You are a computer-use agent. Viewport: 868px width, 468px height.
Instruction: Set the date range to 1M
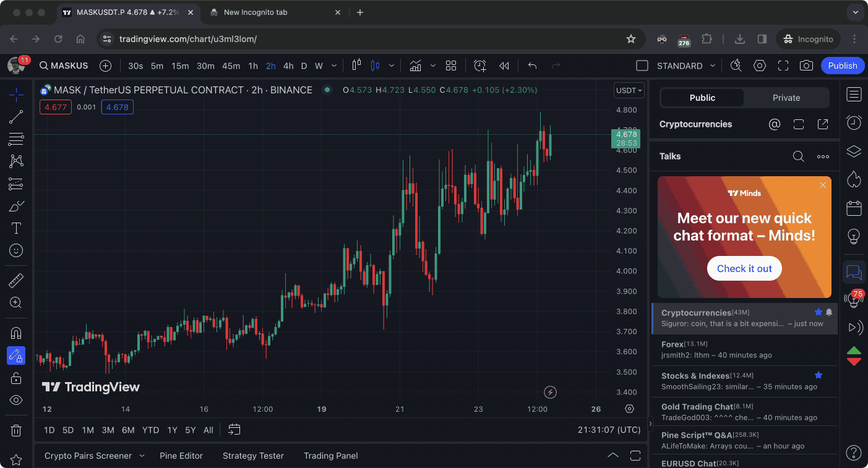[x=88, y=430]
